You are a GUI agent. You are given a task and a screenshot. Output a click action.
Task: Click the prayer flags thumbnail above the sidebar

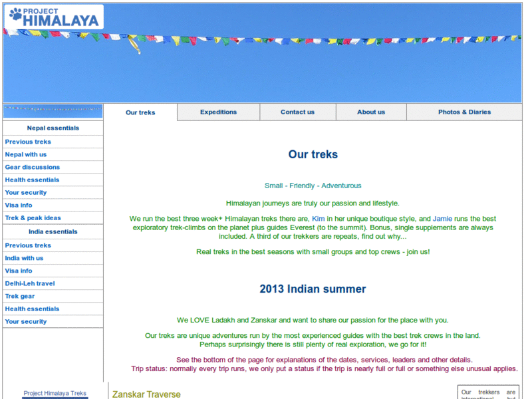point(53,111)
